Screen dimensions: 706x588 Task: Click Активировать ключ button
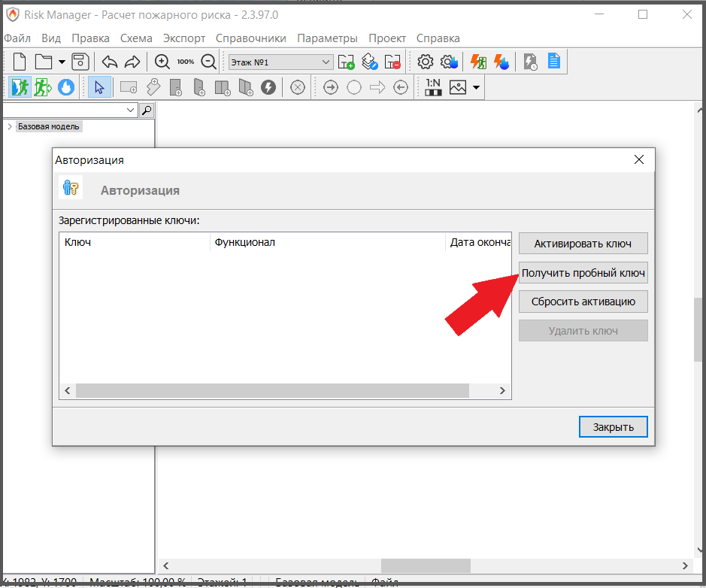[583, 244]
